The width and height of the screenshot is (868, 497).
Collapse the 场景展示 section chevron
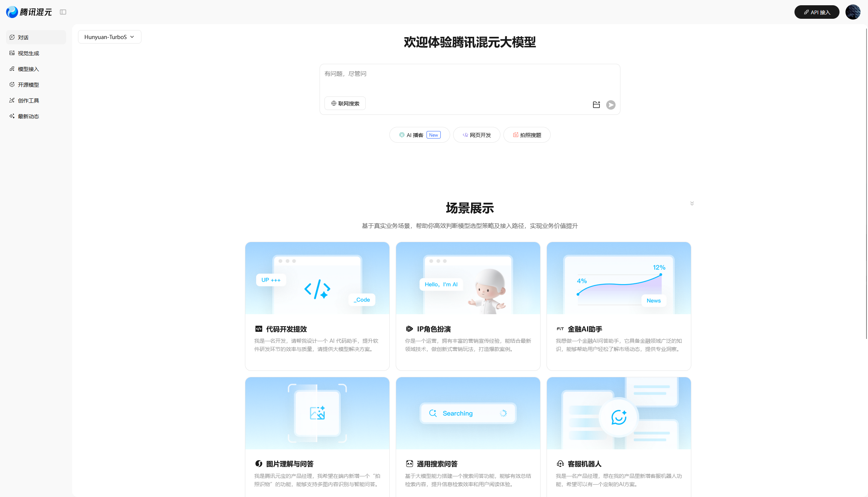(692, 203)
